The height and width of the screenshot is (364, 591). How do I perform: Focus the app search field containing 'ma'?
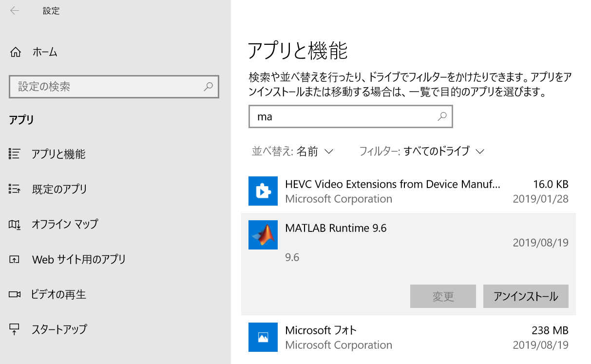pyautogui.click(x=351, y=116)
